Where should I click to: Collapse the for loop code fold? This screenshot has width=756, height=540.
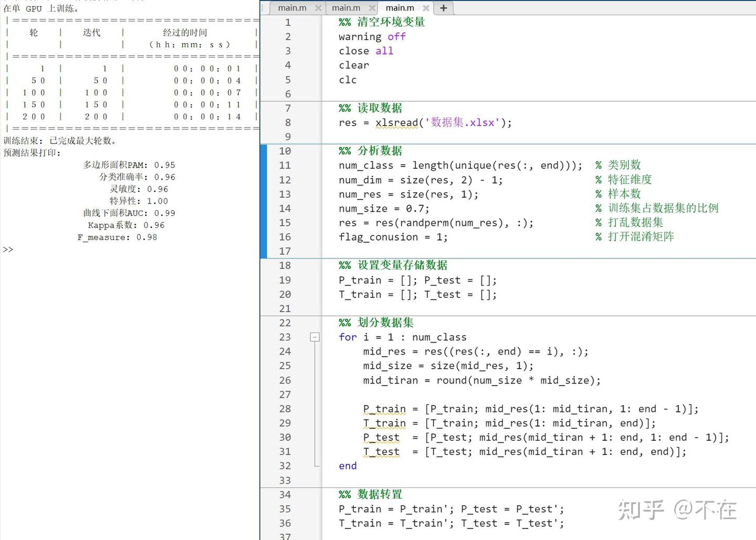click(x=315, y=337)
